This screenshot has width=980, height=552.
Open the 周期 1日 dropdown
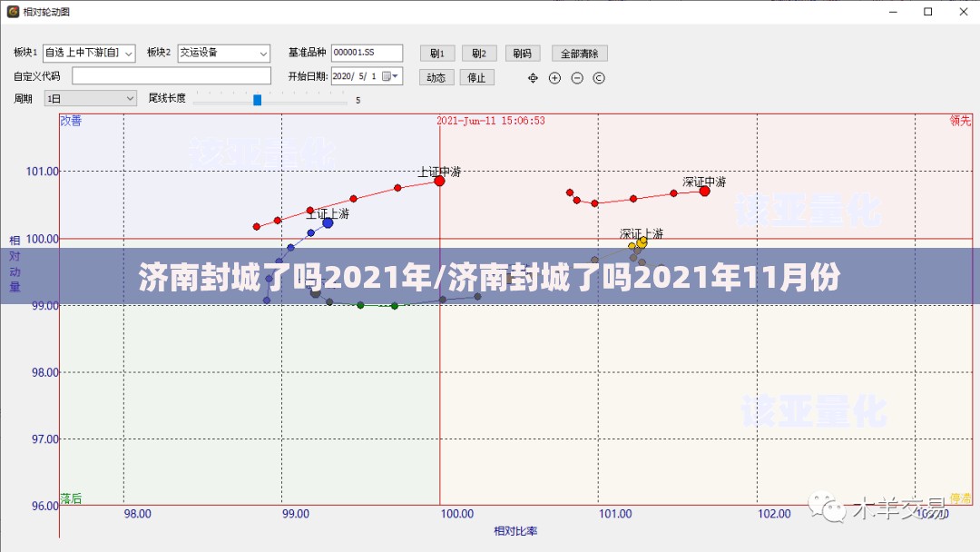[129, 98]
